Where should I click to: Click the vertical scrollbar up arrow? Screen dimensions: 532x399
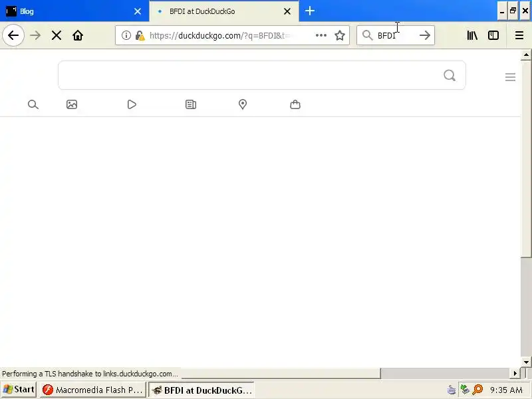tap(526, 55)
